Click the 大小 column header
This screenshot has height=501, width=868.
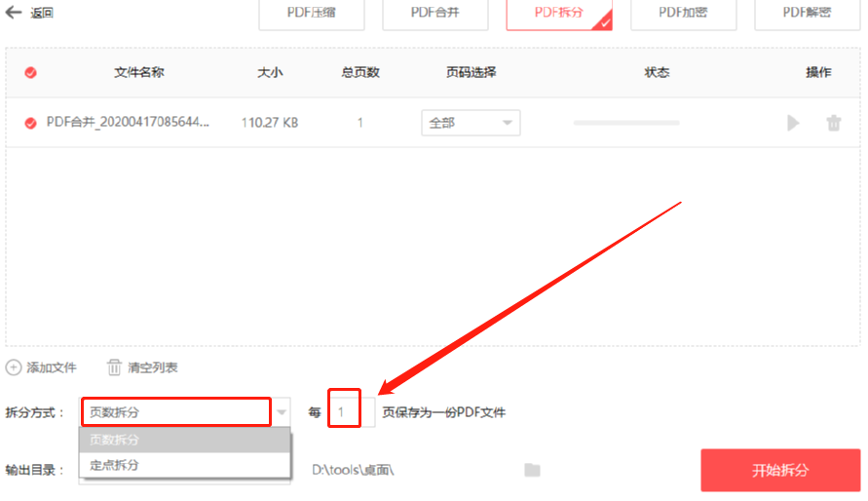[270, 72]
